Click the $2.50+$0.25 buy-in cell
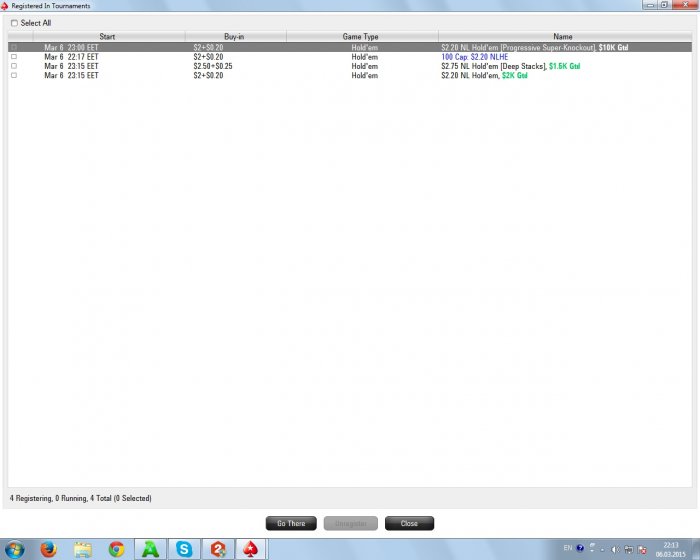The height and width of the screenshot is (560, 700). click(x=213, y=66)
